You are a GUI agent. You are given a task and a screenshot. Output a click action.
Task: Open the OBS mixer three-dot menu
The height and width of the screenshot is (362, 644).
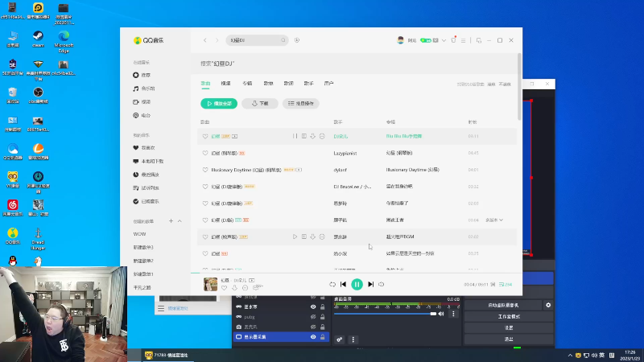point(453,314)
